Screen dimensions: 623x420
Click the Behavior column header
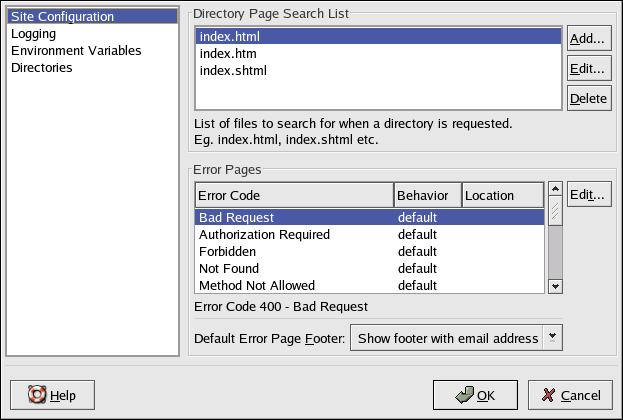point(427,195)
